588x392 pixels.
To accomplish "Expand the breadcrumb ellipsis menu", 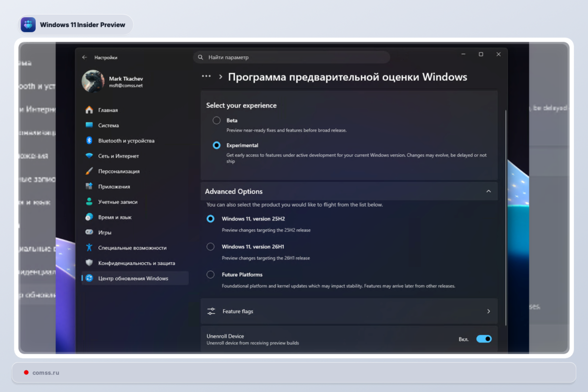I will click(x=207, y=76).
